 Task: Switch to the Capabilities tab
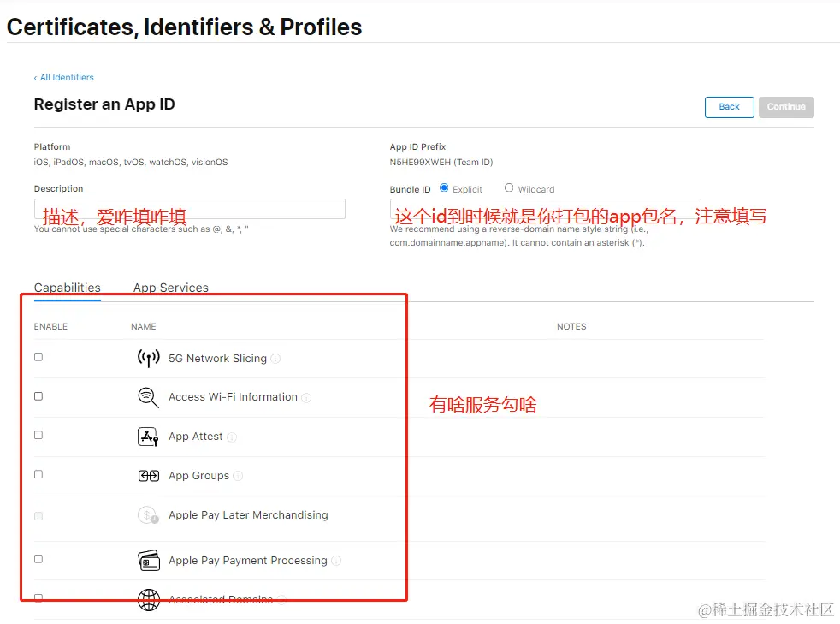click(67, 288)
